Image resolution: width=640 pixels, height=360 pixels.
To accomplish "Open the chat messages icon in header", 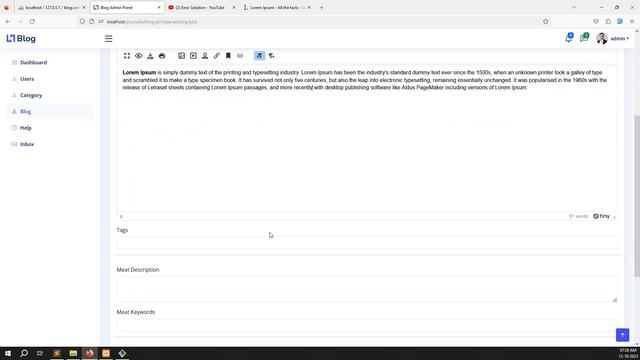I will click(x=584, y=38).
